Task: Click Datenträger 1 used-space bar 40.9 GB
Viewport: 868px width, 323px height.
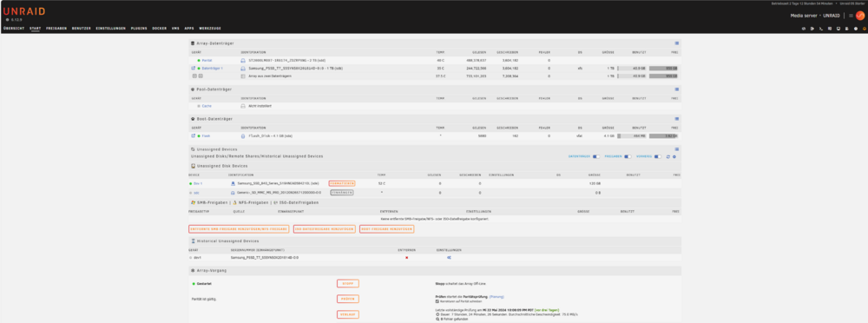Action: [x=632, y=68]
